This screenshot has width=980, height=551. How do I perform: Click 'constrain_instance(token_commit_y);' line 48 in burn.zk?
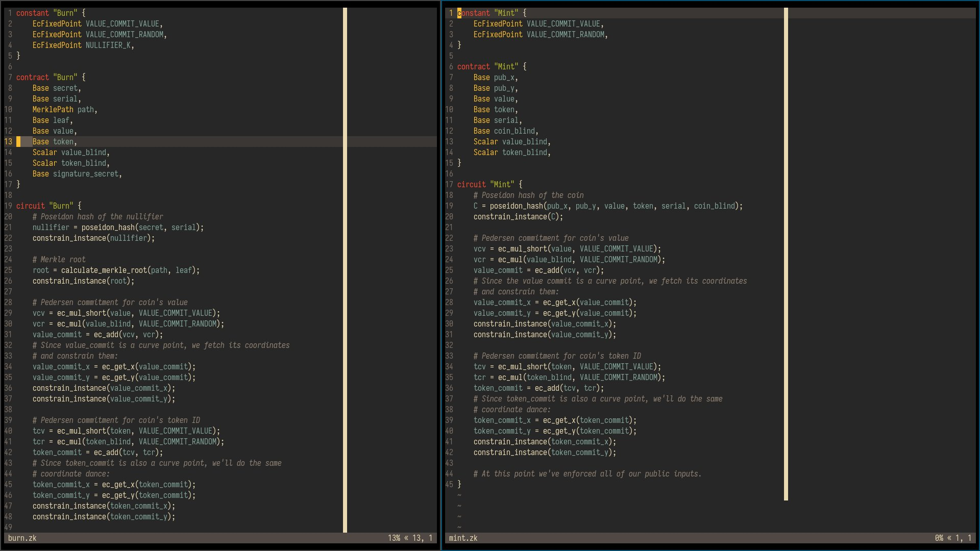[104, 517]
